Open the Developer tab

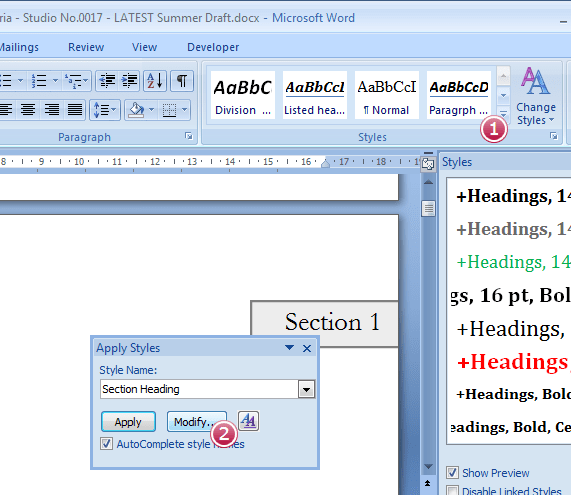pyautogui.click(x=213, y=47)
